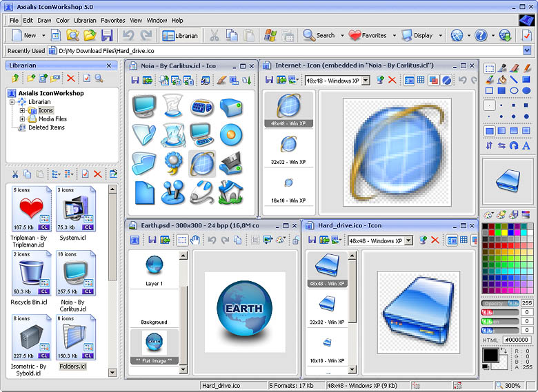Select the hollow ellipse tool
The width and height of the screenshot is (538, 392).
(514, 90)
